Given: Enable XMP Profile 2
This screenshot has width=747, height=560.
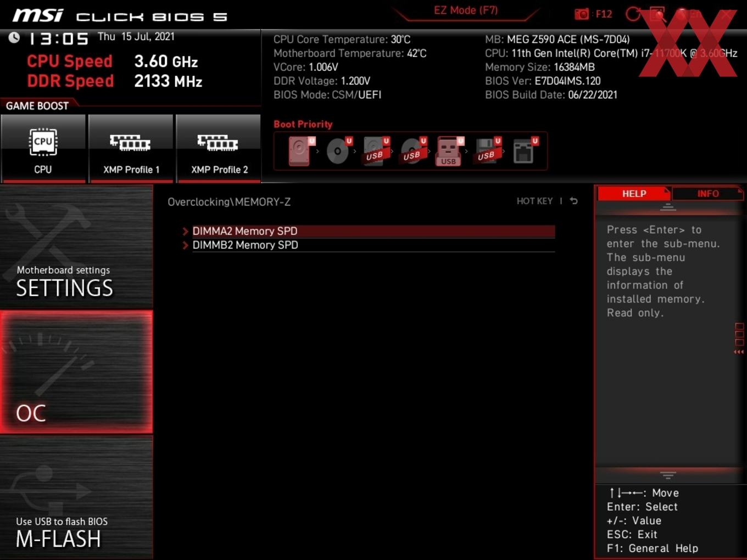Looking at the screenshot, I should (219, 148).
